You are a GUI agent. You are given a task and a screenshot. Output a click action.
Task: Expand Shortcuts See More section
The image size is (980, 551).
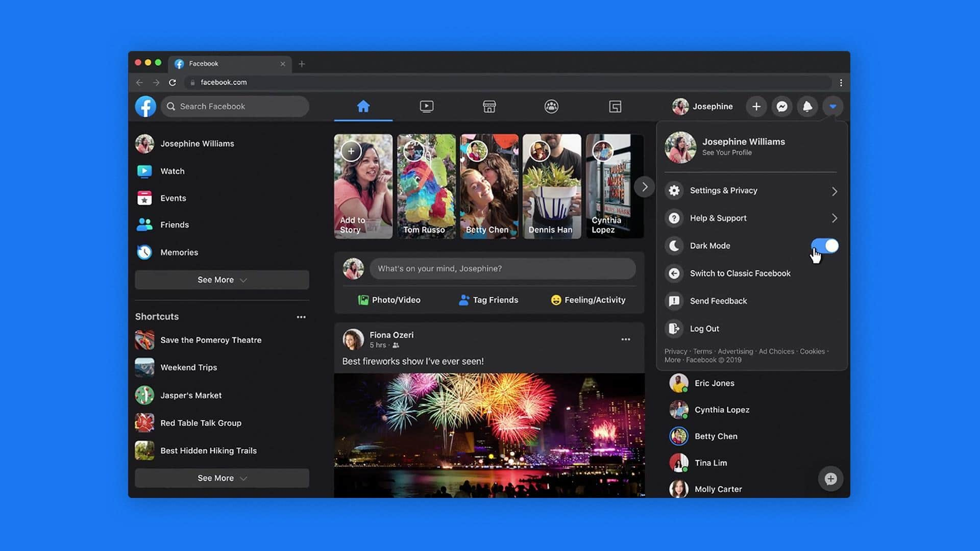(x=222, y=477)
